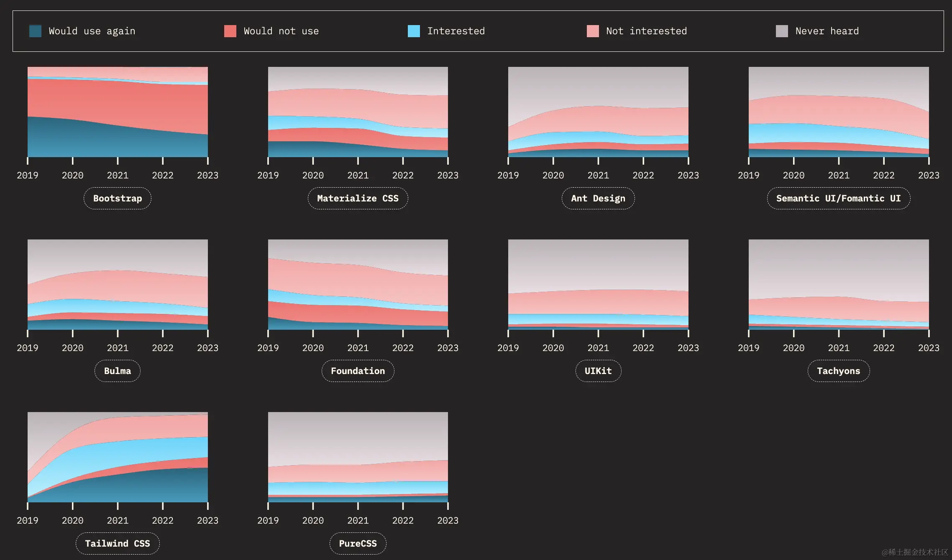Click the 2021 tick on Bootstrap chart
The image size is (952, 560).
[118, 161]
